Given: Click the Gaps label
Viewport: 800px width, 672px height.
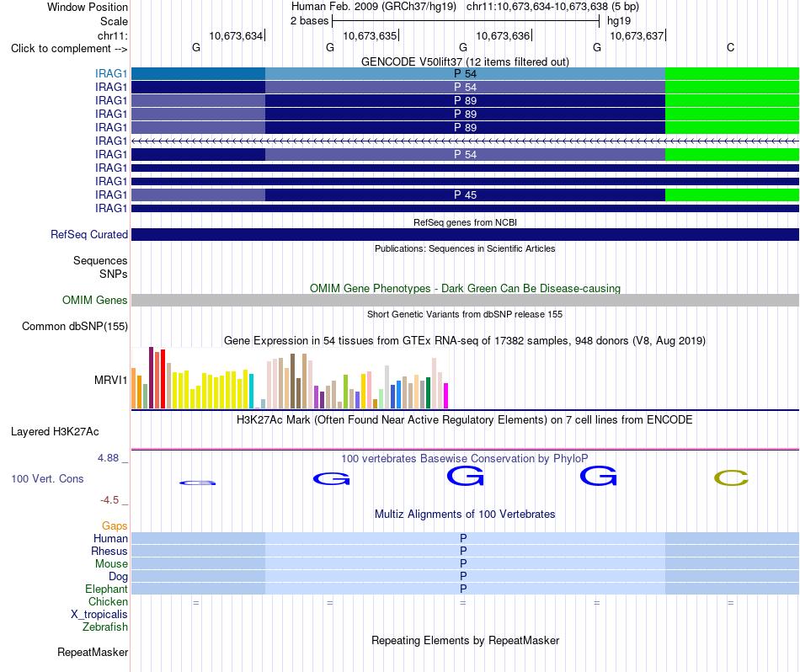Looking at the screenshot, I should coord(115,525).
